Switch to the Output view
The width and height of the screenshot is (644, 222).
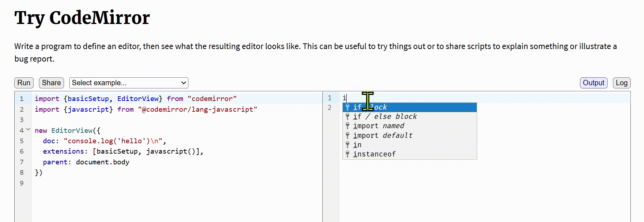pyautogui.click(x=594, y=83)
